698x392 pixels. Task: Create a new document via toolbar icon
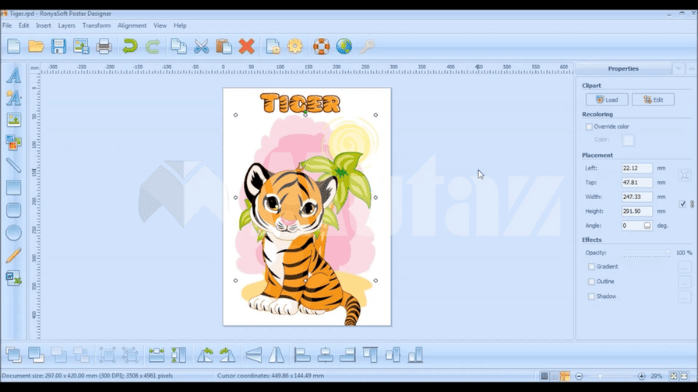click(13, 46)
